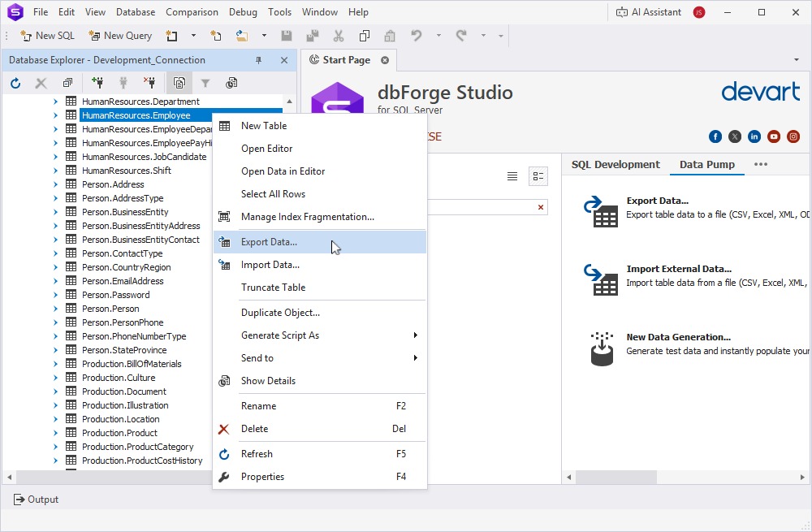Viewport: 812px width, 532px height.
Task: Clear the Start Page search field
Action: (541, 207)
